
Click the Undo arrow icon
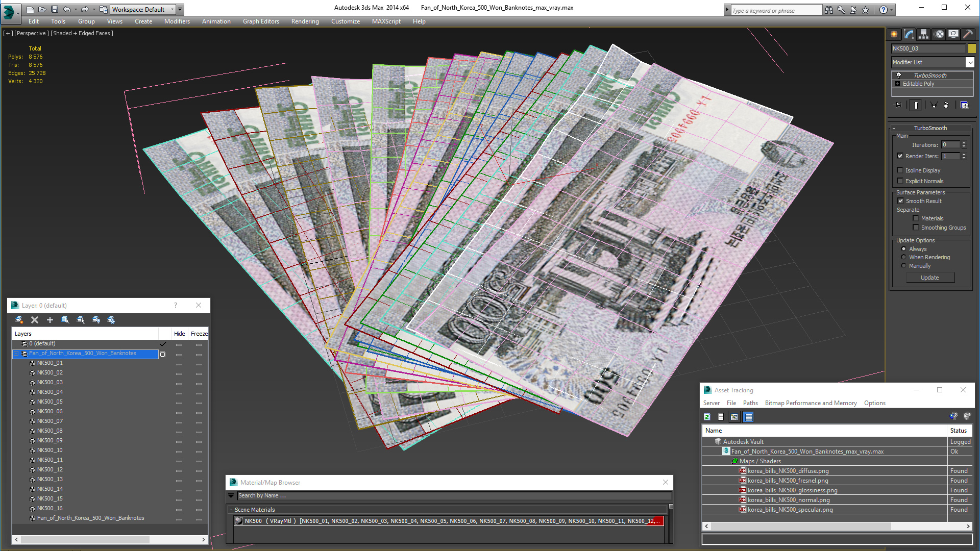click(x=66, y=9)
